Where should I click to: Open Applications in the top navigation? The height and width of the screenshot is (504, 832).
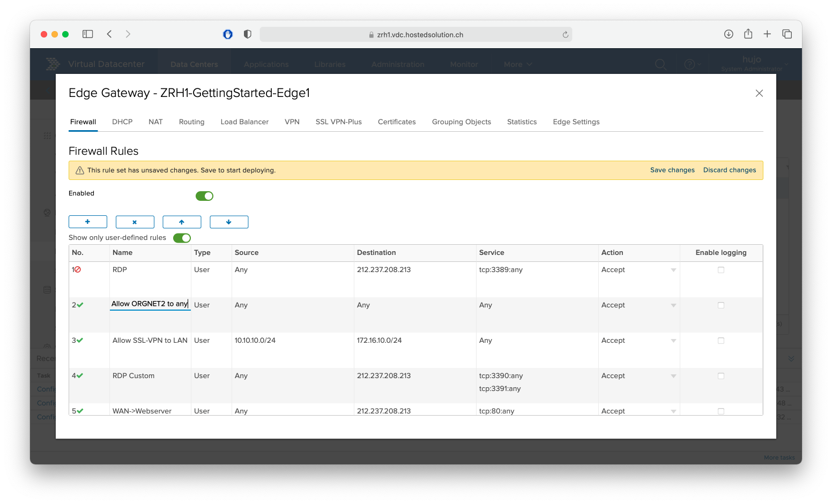[266, 64]
